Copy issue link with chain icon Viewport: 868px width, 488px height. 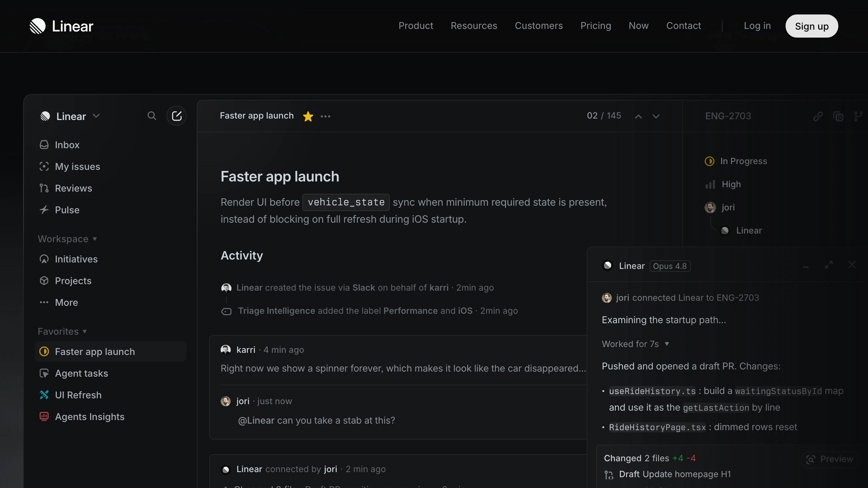tap(818, 116)
